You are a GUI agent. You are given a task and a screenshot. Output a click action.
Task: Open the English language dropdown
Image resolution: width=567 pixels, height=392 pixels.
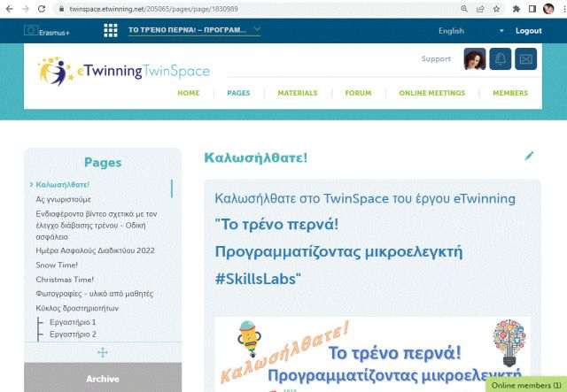pos(470,31)
